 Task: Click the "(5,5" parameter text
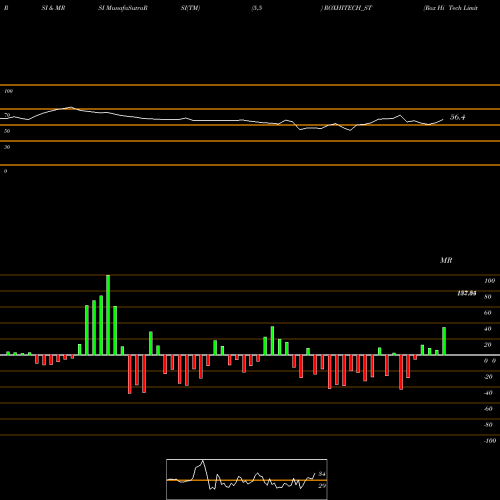tap(257, 8)
